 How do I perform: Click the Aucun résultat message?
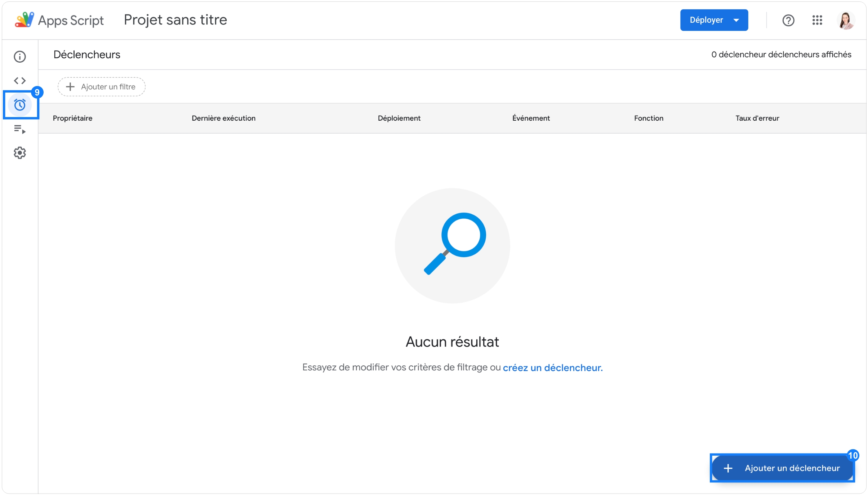point(452,342)
